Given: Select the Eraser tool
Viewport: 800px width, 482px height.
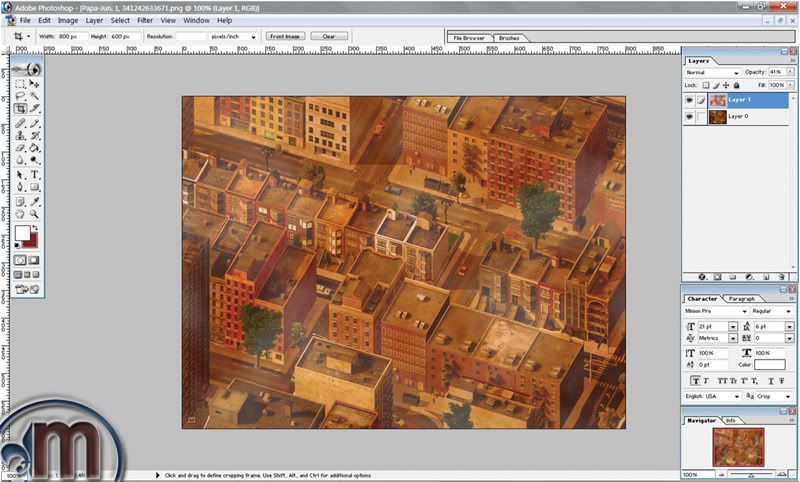Looking at the screenshot, I should pyautogui.click(x=20, y=148).
